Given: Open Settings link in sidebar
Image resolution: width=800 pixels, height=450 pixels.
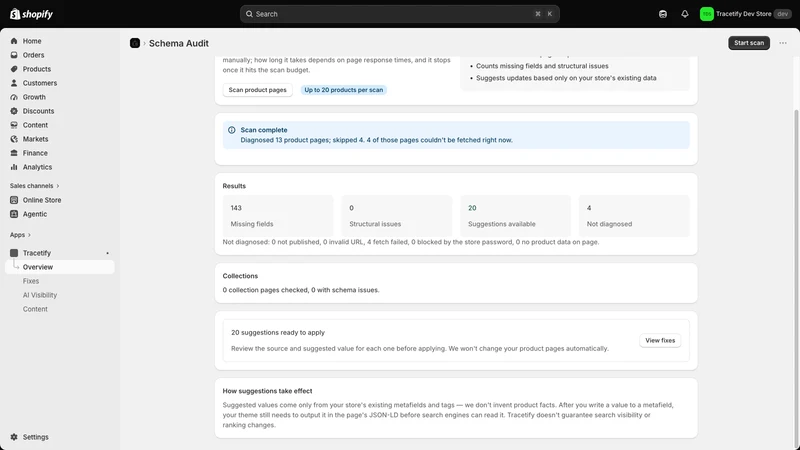Looking at the screenshot, I should point(35,437).
